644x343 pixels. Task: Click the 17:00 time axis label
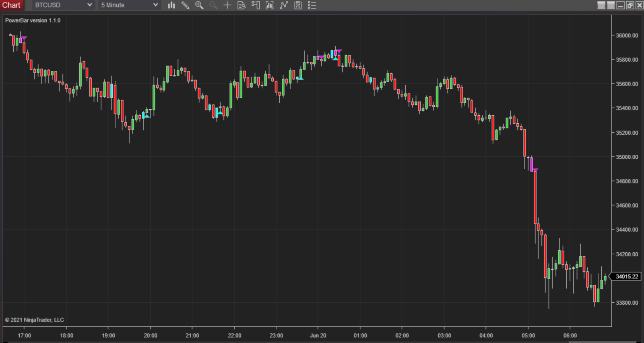(24, 335)
